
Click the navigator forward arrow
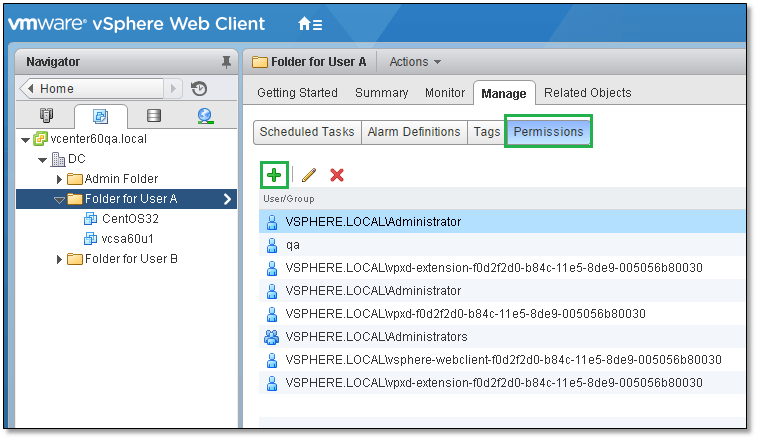(173, 89)
